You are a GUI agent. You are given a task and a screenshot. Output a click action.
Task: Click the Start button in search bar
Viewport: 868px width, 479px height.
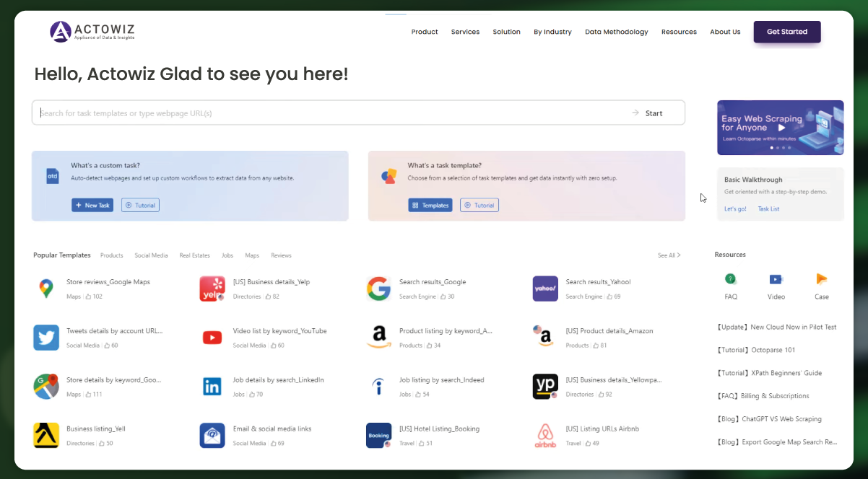(647, 113)
